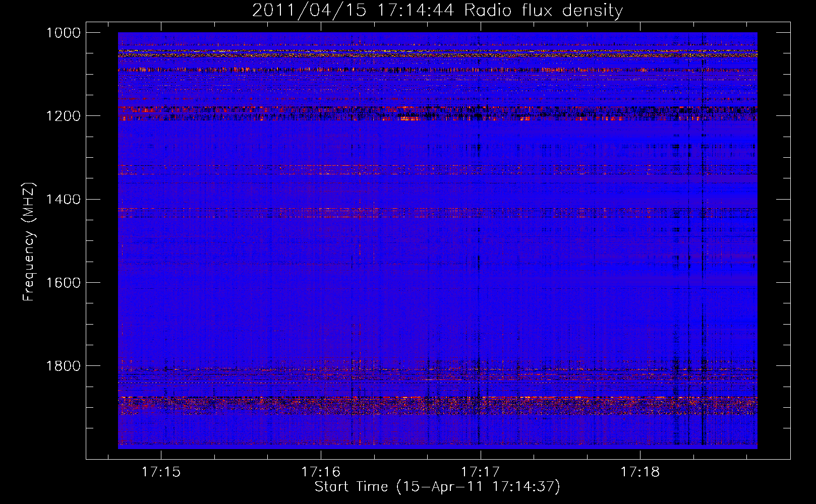Click the 1600 frequency tick label
816x504 pixels.
point(64,282)
